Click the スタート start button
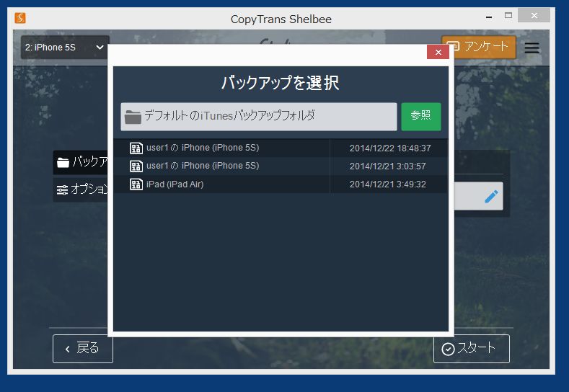Image resolution: width=569 pixels, height=392 pixels. point(472,349)
